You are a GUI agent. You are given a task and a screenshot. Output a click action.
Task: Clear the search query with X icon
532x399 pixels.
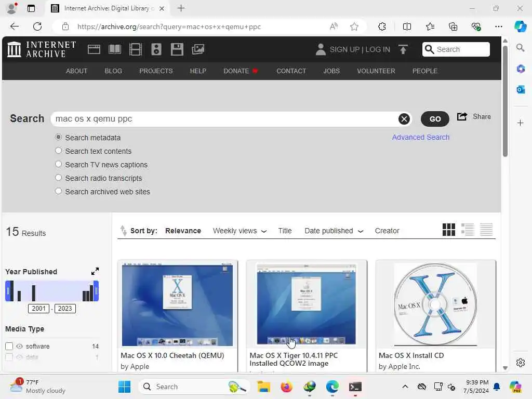404,119
